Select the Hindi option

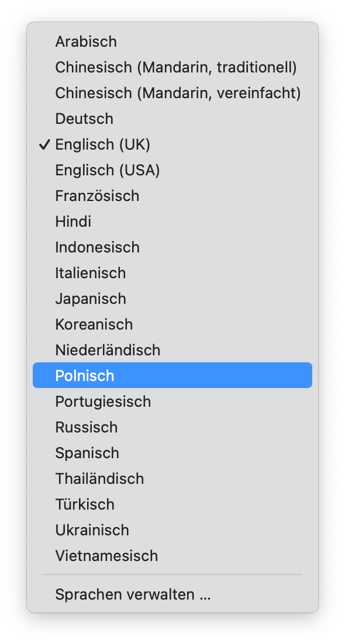pos(172,221)
